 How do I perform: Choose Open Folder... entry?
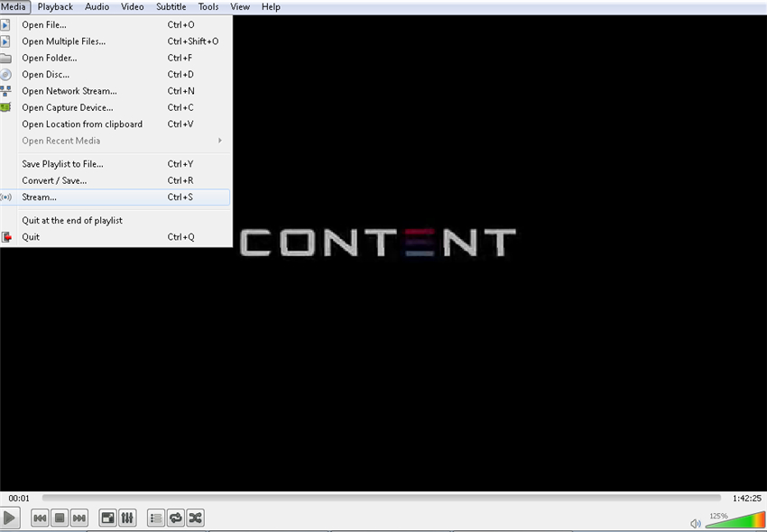(x=116, y=58)
